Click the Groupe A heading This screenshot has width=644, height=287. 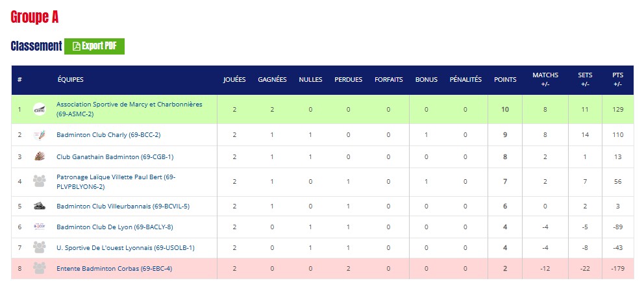(x=34, y=18)
